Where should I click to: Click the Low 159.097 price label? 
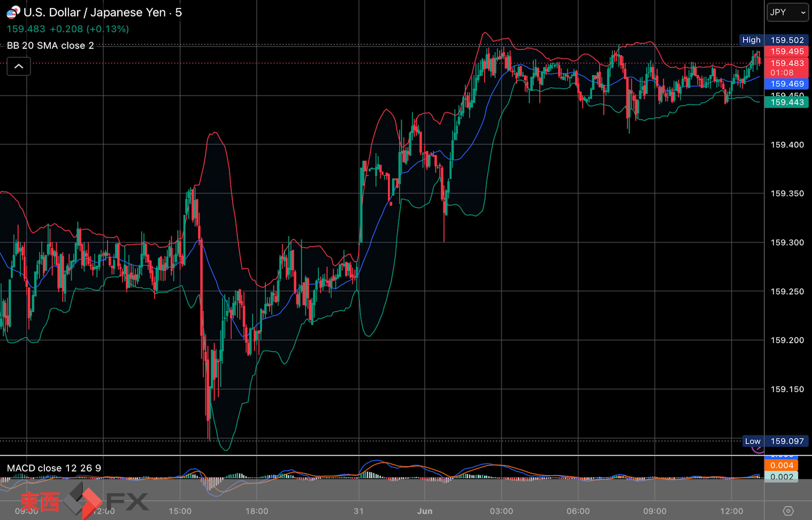(776, 441)
